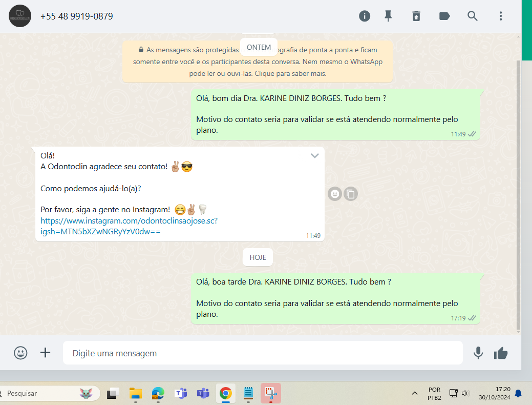This screenshot has height=405, width=532.
Task: Open first Microsoft Teams taskbar icon
Action: [181, 393]
